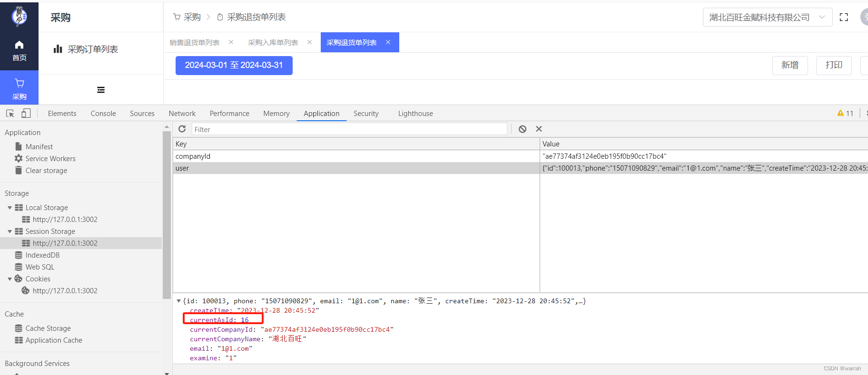
Task: Select Clear storage item
Action: (46, 170)
